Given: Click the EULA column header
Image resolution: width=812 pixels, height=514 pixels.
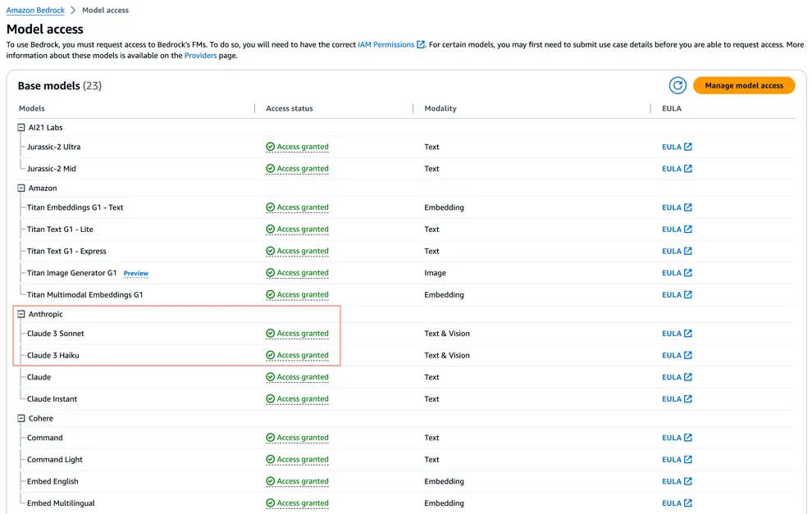Looking at the screenshot, I should click(672, 108).
